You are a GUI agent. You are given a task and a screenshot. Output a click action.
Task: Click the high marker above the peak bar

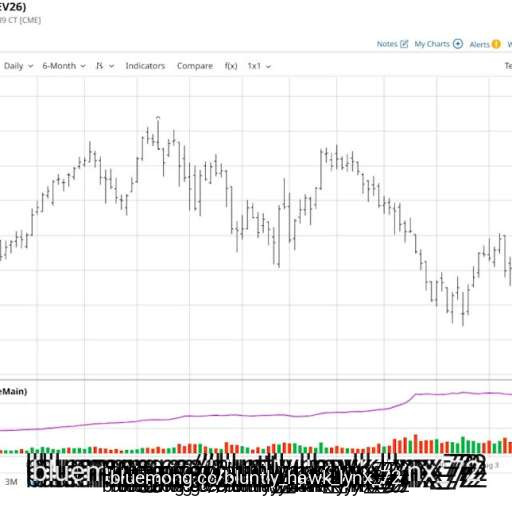pos(158,117)
